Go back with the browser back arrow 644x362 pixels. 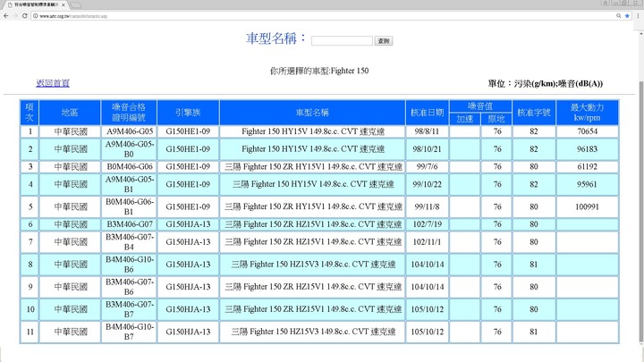tap(5, 15)
